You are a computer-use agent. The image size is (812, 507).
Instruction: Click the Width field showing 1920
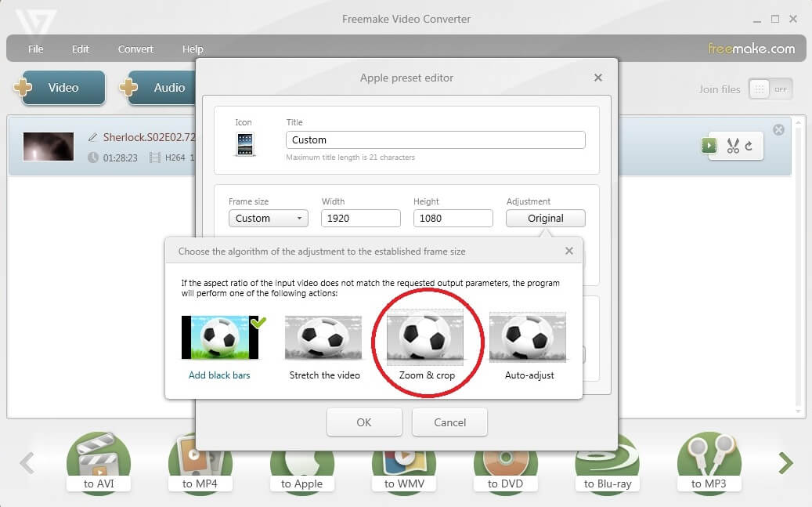click(361, 219)
